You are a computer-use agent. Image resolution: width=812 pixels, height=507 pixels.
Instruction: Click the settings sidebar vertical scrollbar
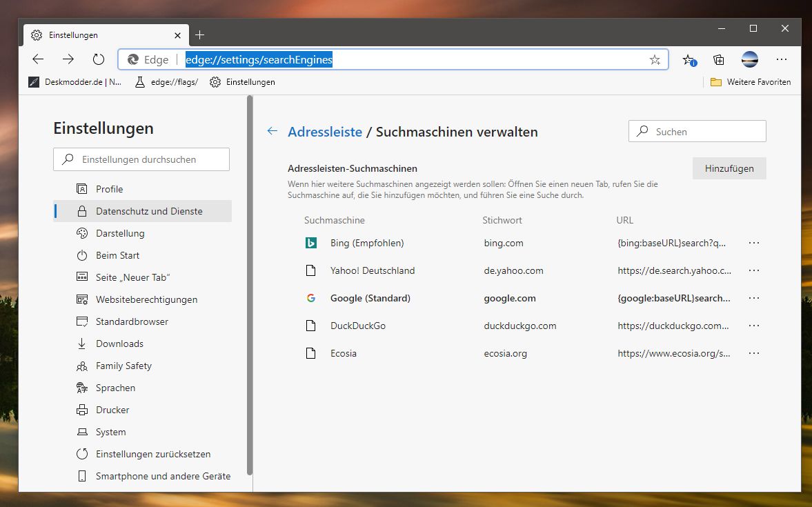coord(250,285)
